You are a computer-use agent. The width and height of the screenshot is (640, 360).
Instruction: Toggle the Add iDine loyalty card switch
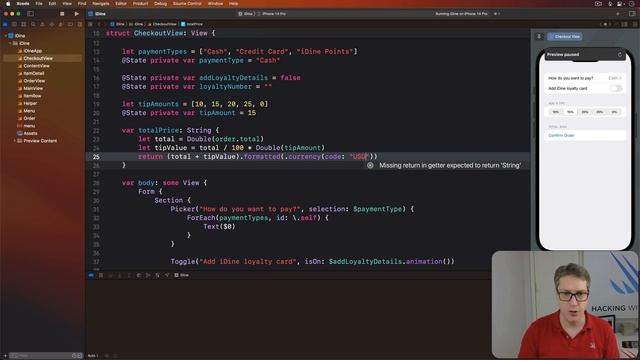click(x=616, y=88)
